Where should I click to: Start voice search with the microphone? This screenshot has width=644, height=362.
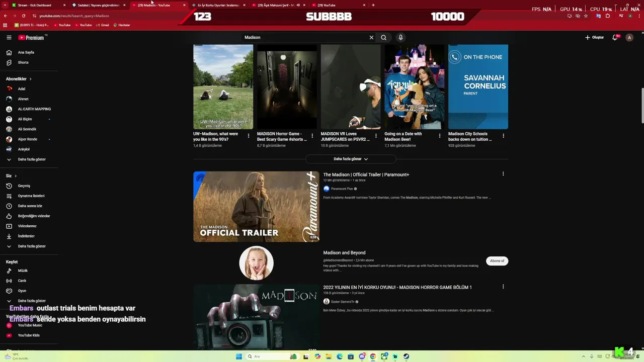pos(400,37)
